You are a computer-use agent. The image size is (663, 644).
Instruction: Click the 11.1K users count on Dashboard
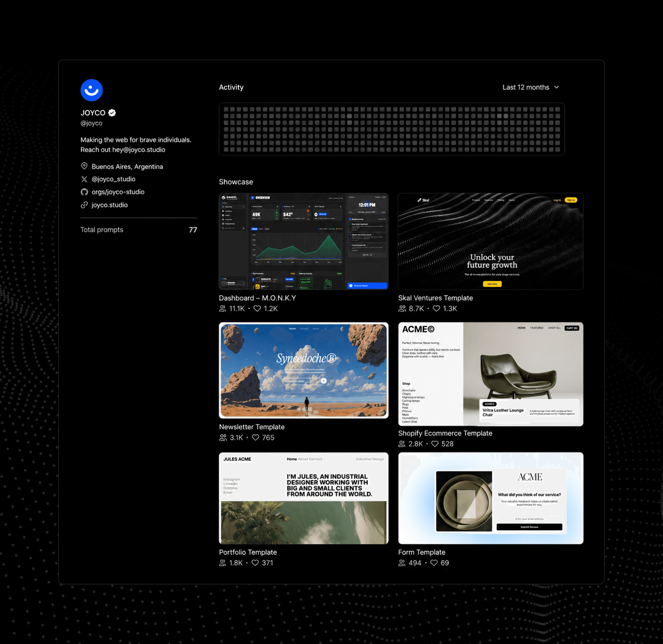tap(237, 308)
